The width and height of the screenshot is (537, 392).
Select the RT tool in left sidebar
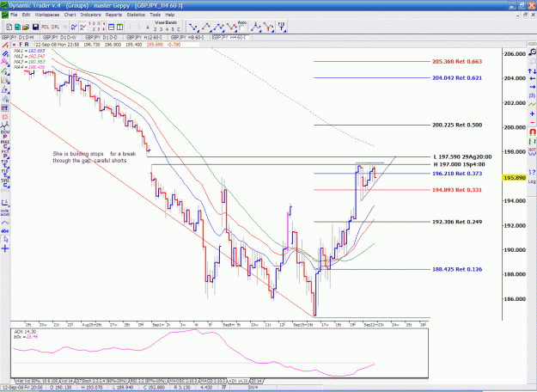tap(5, 108)
